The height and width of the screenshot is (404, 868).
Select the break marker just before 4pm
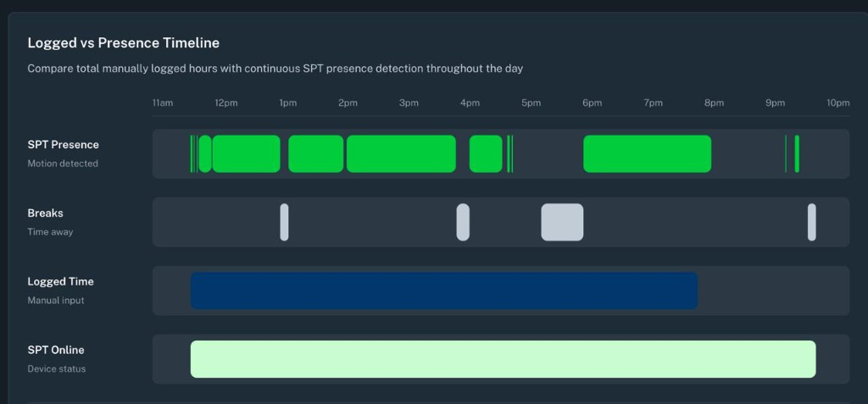pyautogui.click(x=463, y=223)
